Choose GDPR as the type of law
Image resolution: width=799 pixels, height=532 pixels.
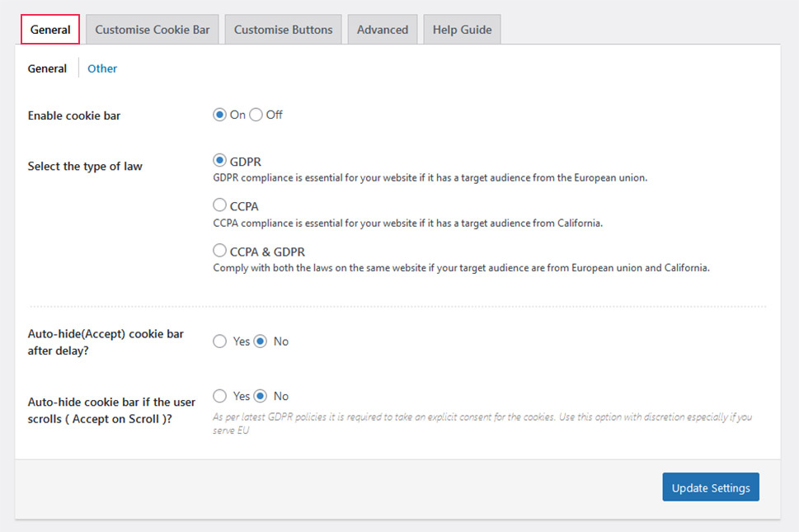(220, 161)
